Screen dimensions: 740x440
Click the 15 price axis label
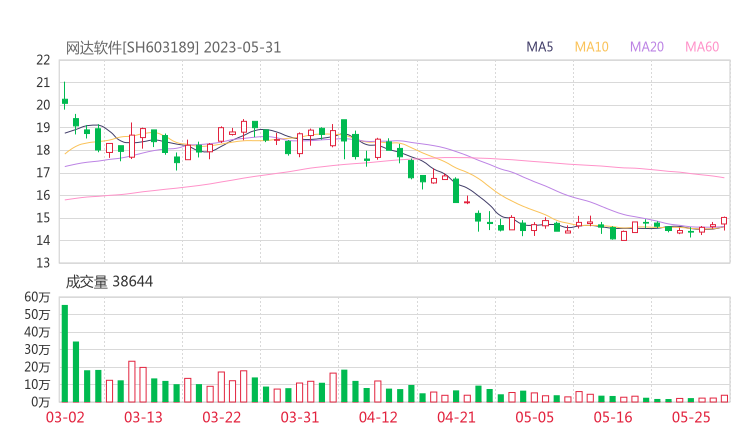point(43,218)
